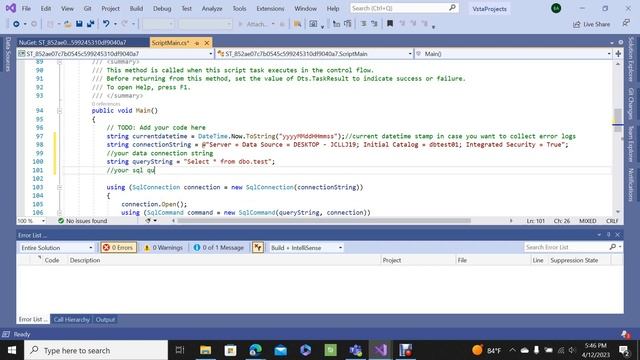Open the Main() member navigation dropdown
Image resolution: width=640 pixels, height=360 pixels.
tap(513, 53)
